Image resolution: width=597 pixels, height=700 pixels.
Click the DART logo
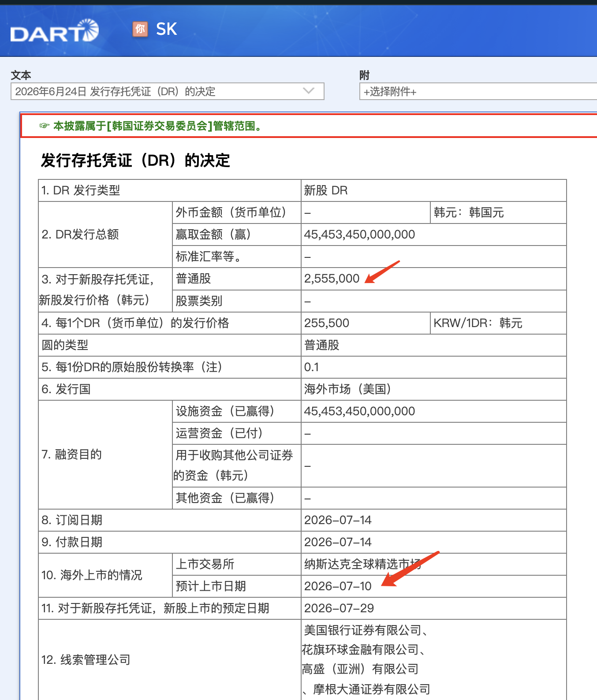point(54,31)
